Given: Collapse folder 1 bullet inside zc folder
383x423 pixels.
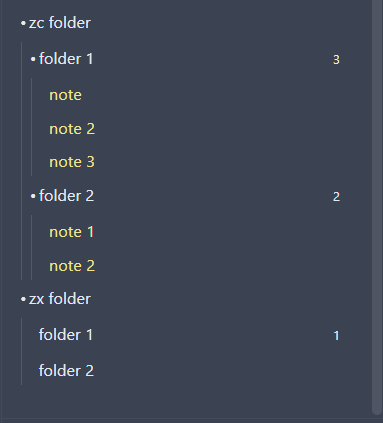Looking at the screenshot, I should pyautogui.click(x=33, y=59).
